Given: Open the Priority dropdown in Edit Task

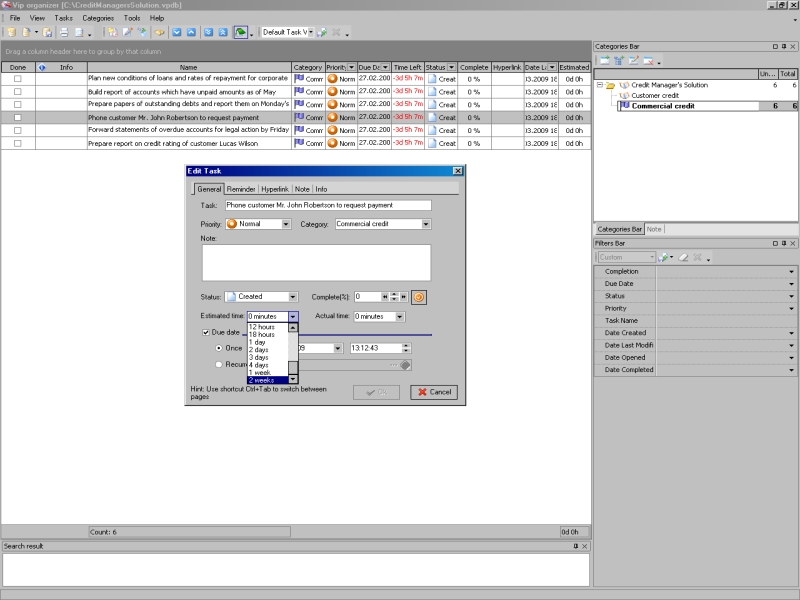Looking at the screenshot, I should tap(285, 224).
